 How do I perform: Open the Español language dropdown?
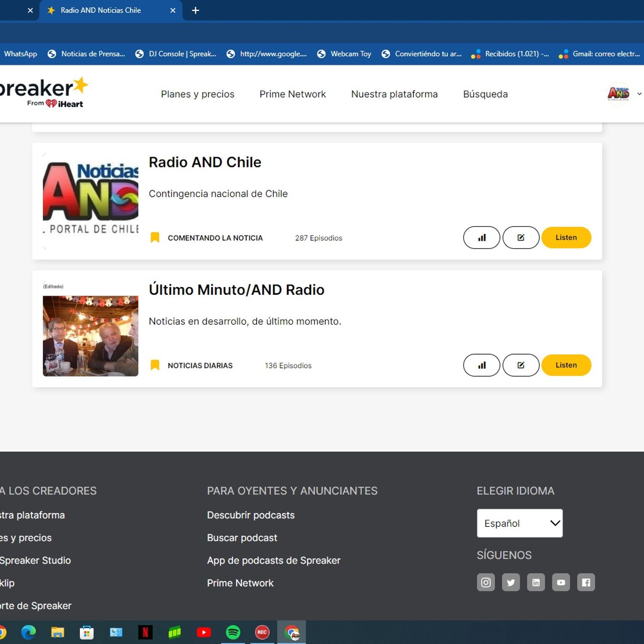[520, 523]
